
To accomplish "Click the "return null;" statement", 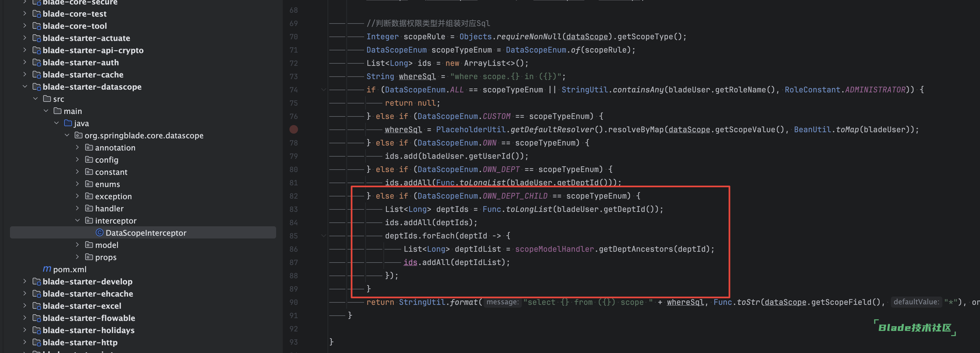I will 412,103.
